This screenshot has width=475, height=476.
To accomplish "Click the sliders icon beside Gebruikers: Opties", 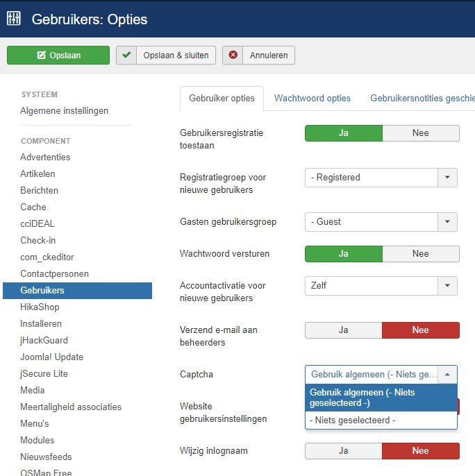I will (x=14, y=19).
